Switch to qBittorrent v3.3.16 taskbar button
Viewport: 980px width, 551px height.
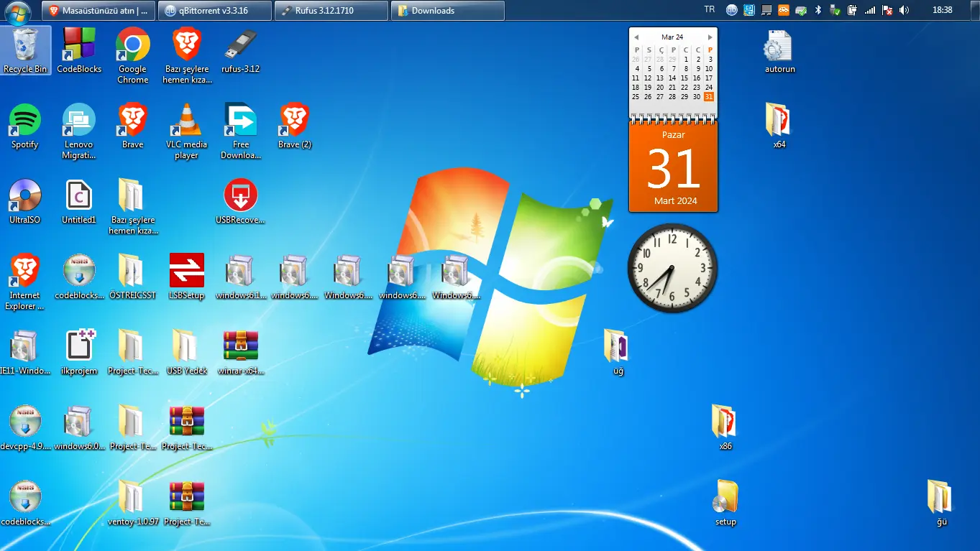(x=215, y=11)
